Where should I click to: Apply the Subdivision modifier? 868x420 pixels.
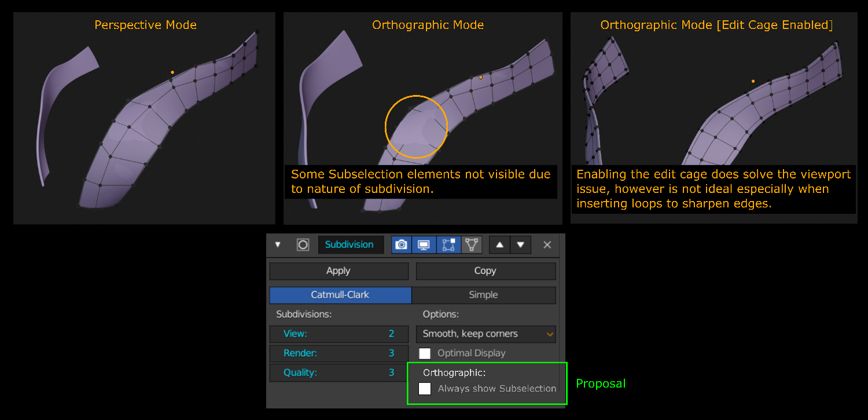point(339,271)
